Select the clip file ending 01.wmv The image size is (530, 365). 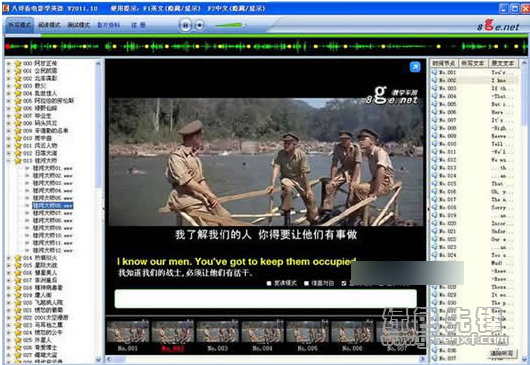coord(52,168)
